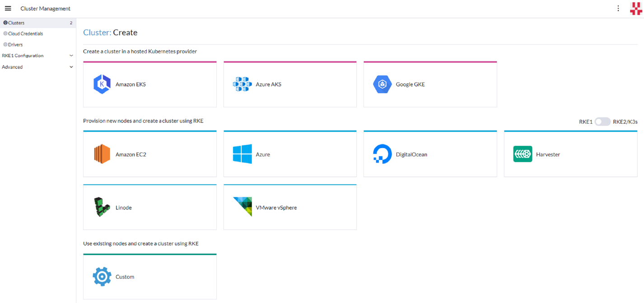644x303 pixels.
Task: Choose the Amazon EKS provider label
Action: (131, 84)
